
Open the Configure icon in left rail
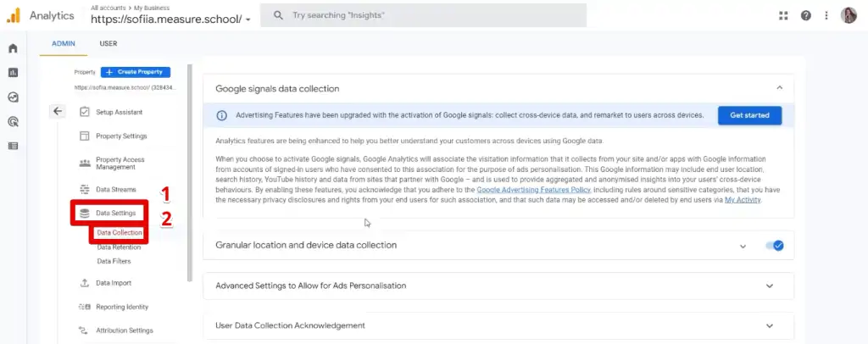(13, 146)
